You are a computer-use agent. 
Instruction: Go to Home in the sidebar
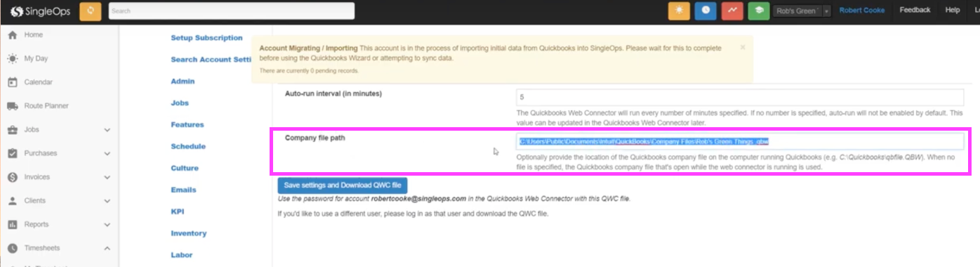pos(34,34)
